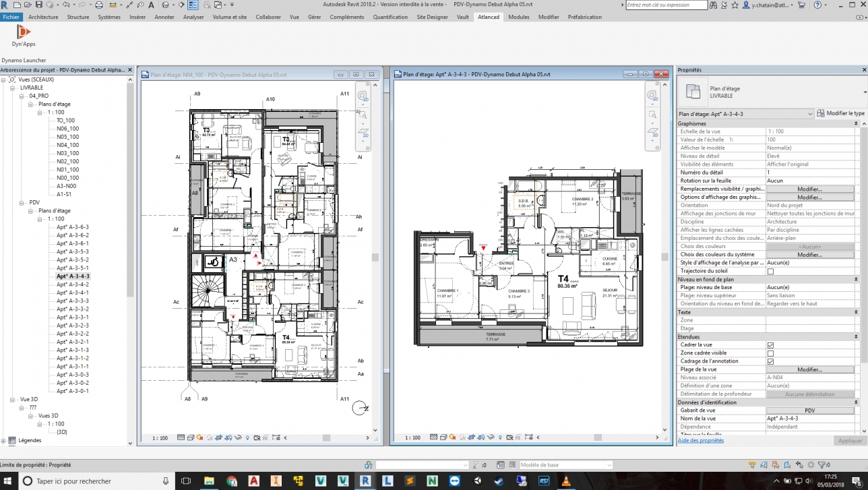This screenshot has width=868, height=490.
Task: Launch the Dyn'Apps tool in the ribbon
Action: [x=24, y=35]
